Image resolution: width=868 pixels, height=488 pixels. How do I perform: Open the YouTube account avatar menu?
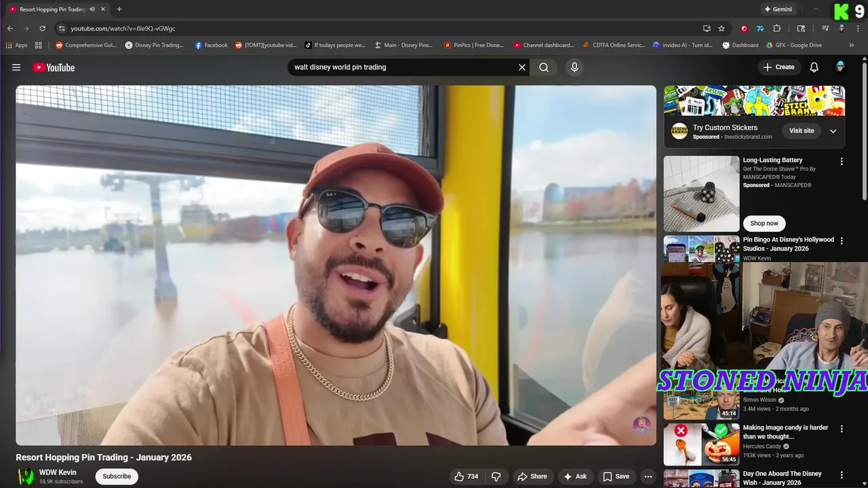pos(840,67)
